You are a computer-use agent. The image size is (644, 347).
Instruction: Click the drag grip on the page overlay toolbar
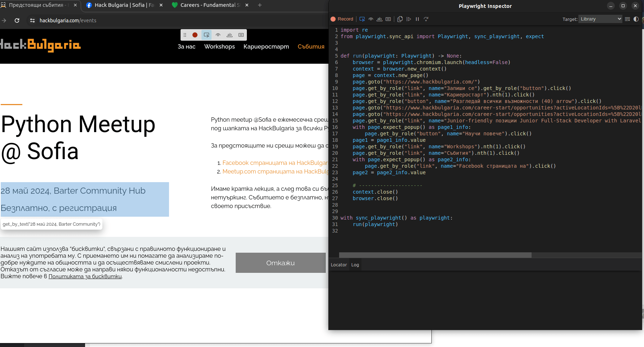tap(185, 35)
